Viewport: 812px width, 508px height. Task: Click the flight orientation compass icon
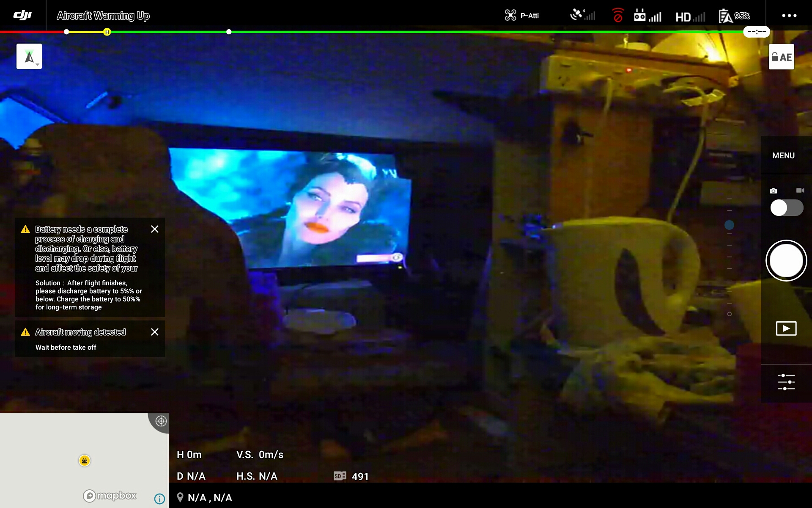coord(29,56)
